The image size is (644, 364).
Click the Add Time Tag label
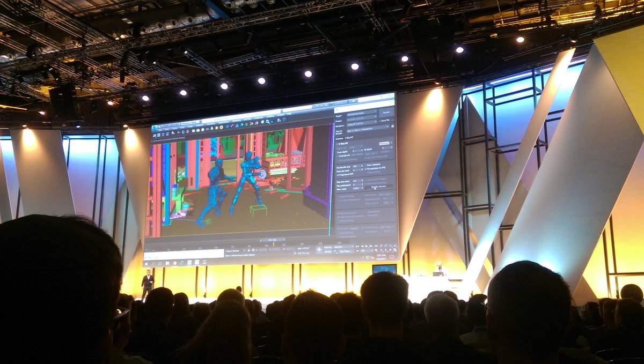tap(303, 253)
